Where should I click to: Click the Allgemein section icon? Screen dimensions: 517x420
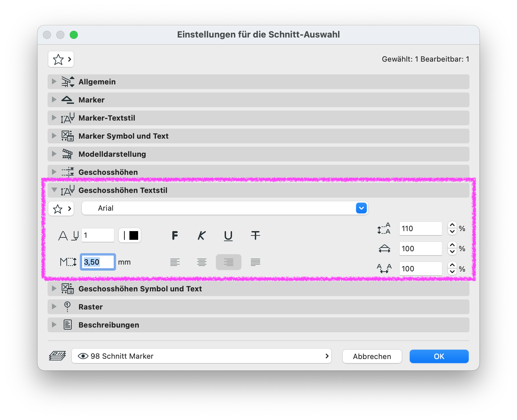(68, 82)
